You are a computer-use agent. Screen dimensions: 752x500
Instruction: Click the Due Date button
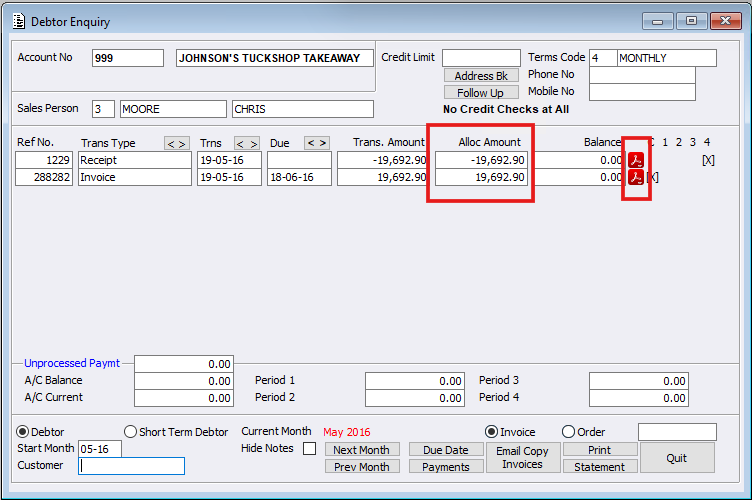tap(446, 450)
